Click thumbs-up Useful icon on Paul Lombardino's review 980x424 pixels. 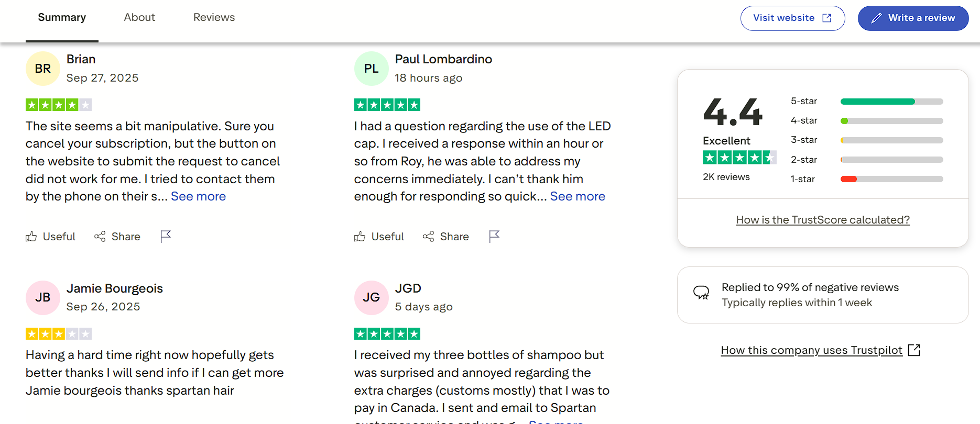[360, 237]
